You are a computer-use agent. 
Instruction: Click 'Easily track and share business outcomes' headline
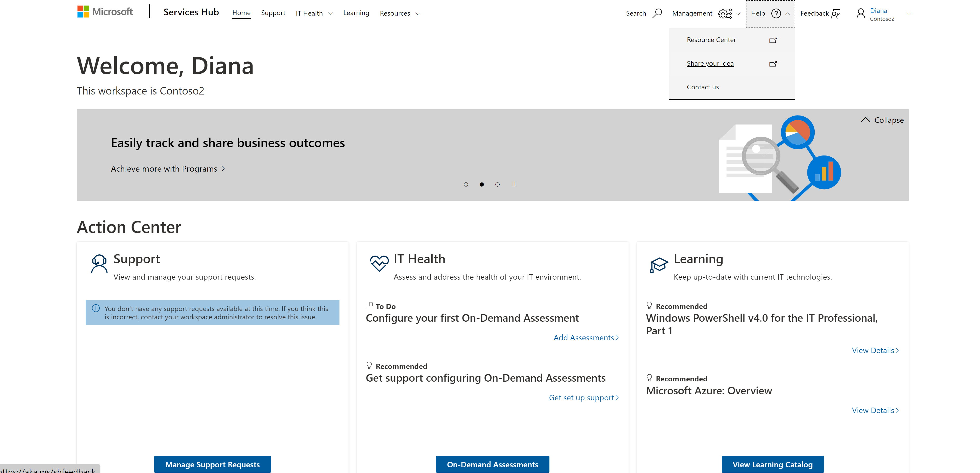228,143
